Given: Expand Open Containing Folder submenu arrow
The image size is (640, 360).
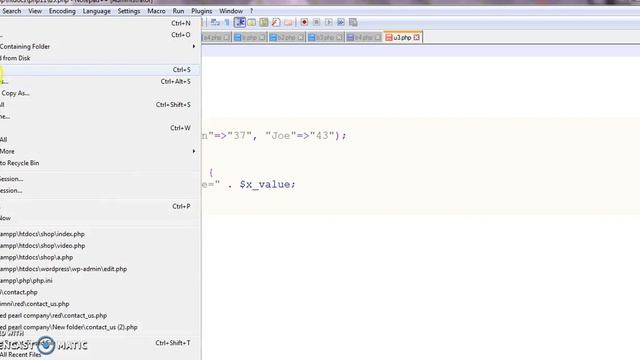Looking at the screenshot, I should (193, 47).
